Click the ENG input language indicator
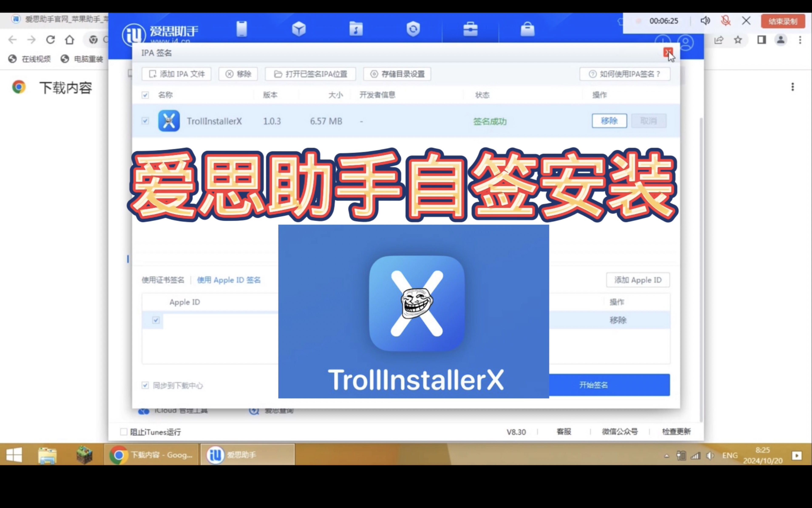Viewport: 812px width, 508px height. pyautogui.click(x=730, y=456)
